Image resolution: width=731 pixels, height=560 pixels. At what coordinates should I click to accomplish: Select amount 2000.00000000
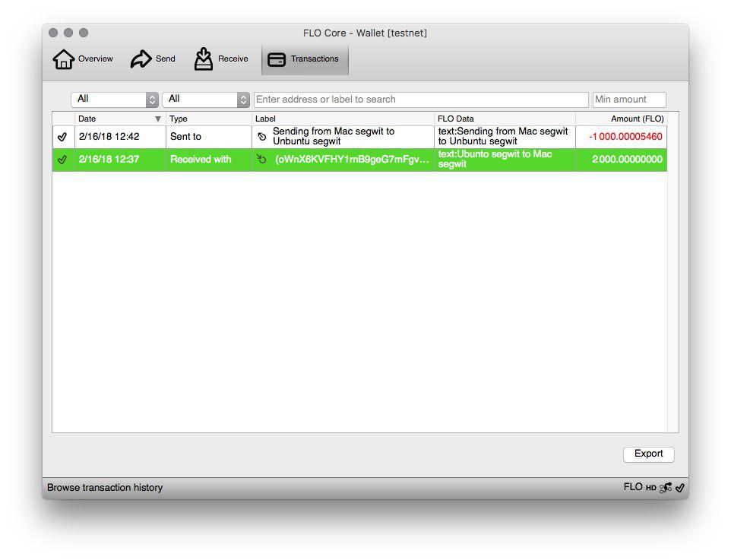627,160
